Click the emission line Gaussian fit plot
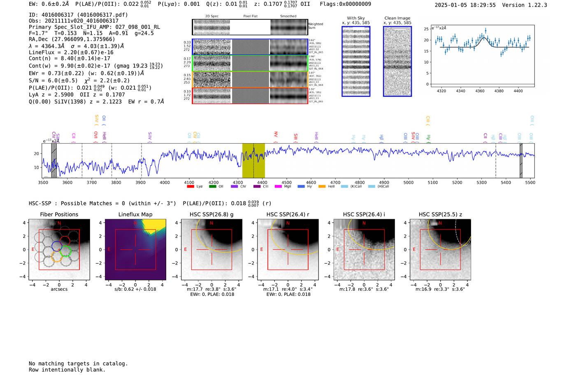Image resolution: width=576 pixels, height=392 pixels. pos(482,56)
